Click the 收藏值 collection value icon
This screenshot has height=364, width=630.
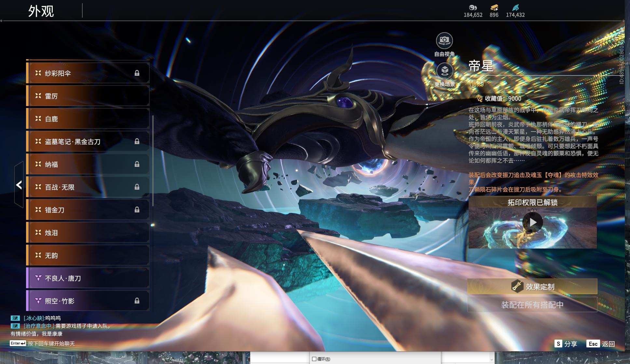coord(479,99)
